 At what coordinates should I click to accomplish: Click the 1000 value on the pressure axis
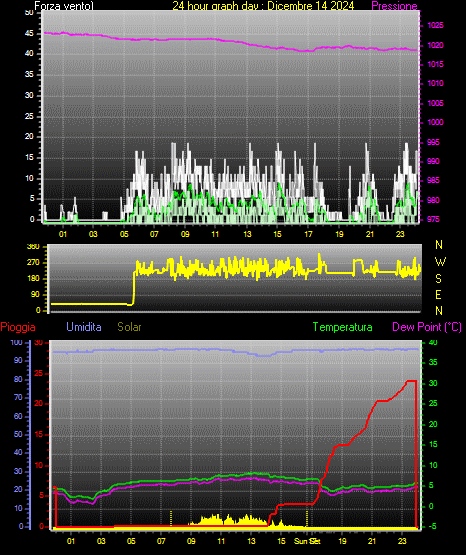pos(435,122)
